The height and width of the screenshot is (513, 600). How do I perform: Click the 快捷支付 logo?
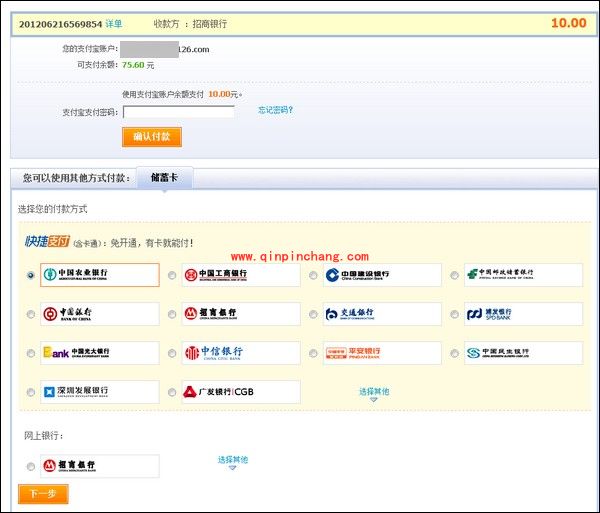point(47,241)
